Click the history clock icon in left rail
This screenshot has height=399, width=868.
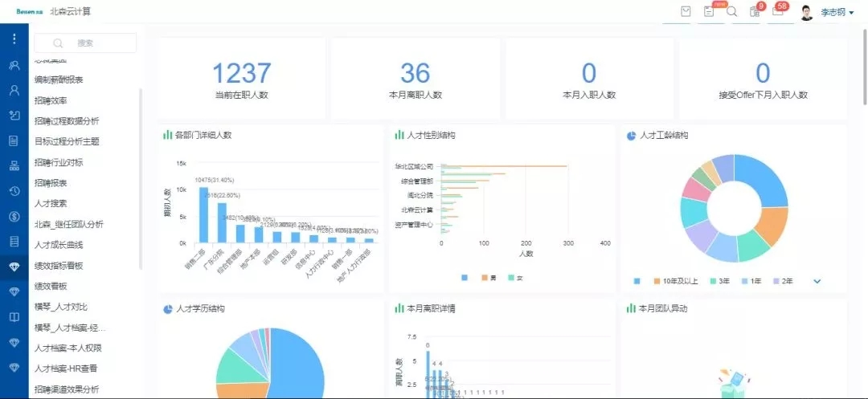(x=14, y=190)
